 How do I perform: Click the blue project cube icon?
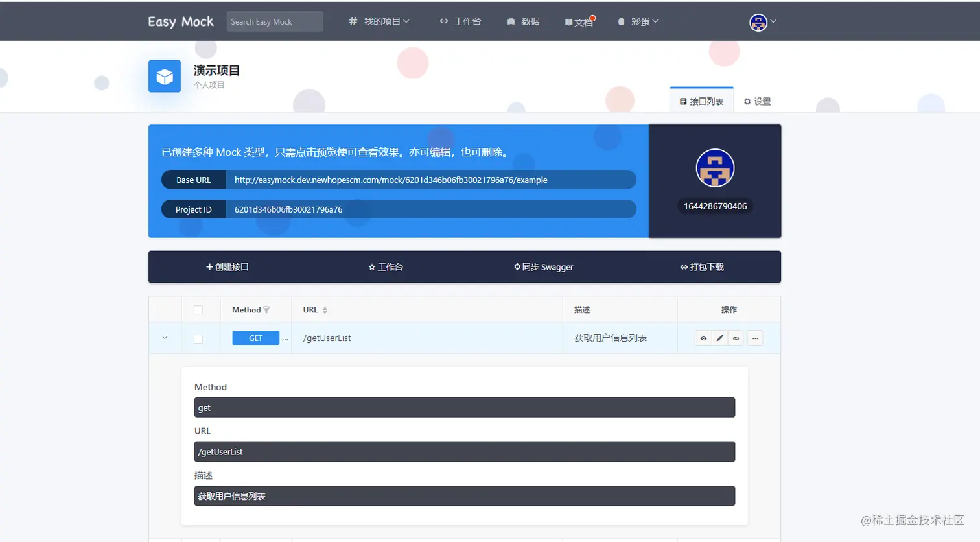point(165,77)
